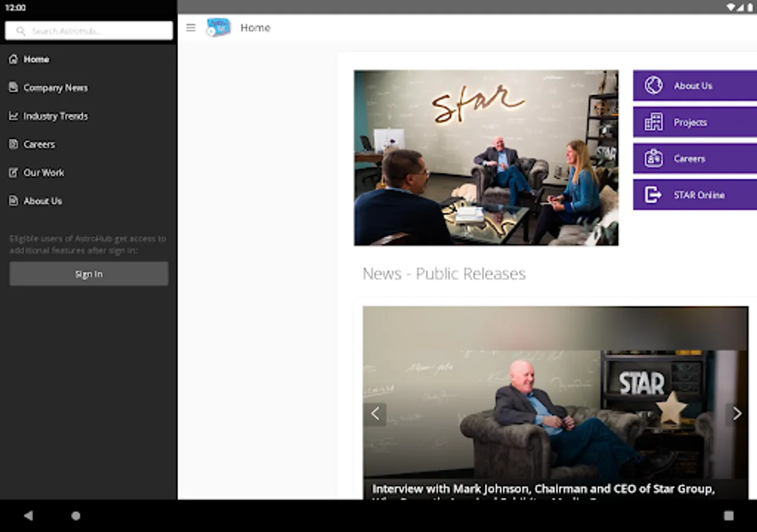Click the 12:00 clock in status bar
Image resolution: width=757 pixels, height=532 pixels.
click(15, 8)
